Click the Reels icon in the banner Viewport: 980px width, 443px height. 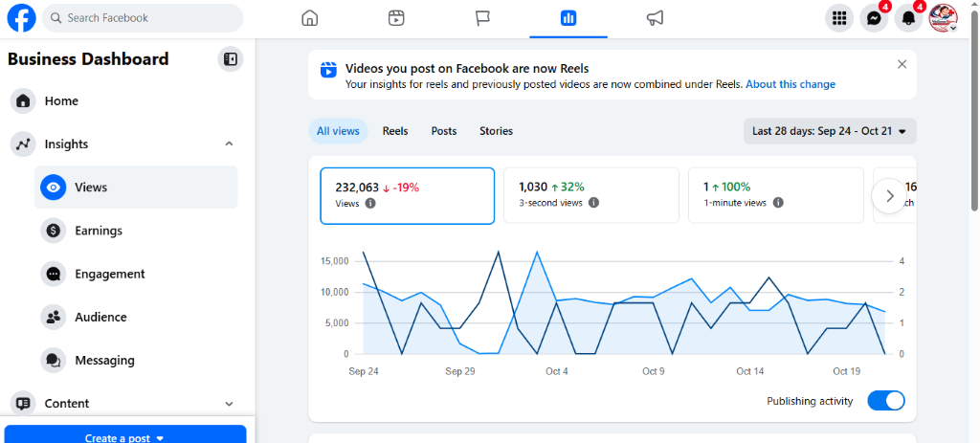point(328,69)
